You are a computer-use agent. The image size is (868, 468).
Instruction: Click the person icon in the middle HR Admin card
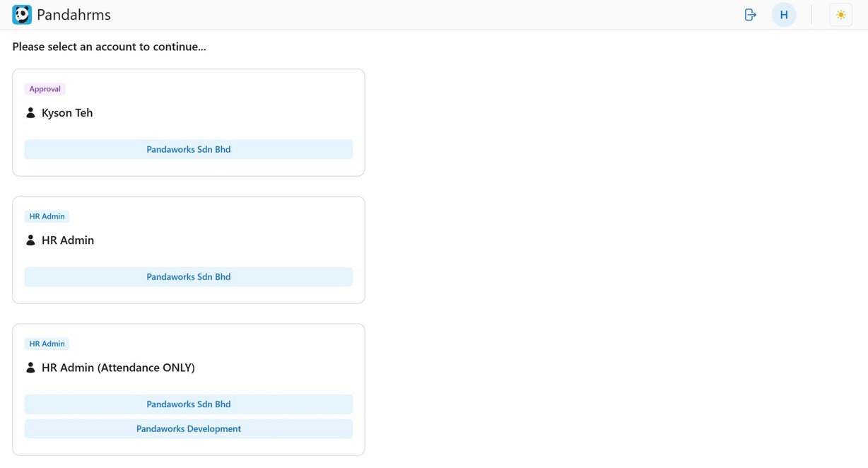point(30,240)
